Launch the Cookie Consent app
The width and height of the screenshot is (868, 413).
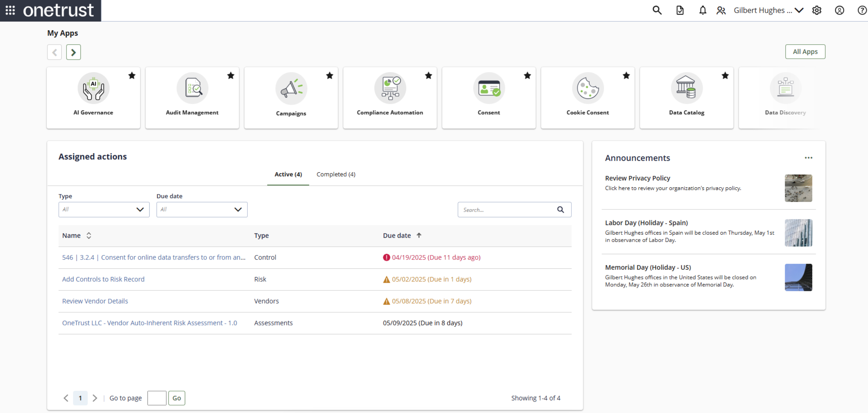pyautogui.click(x=588, y=98)
